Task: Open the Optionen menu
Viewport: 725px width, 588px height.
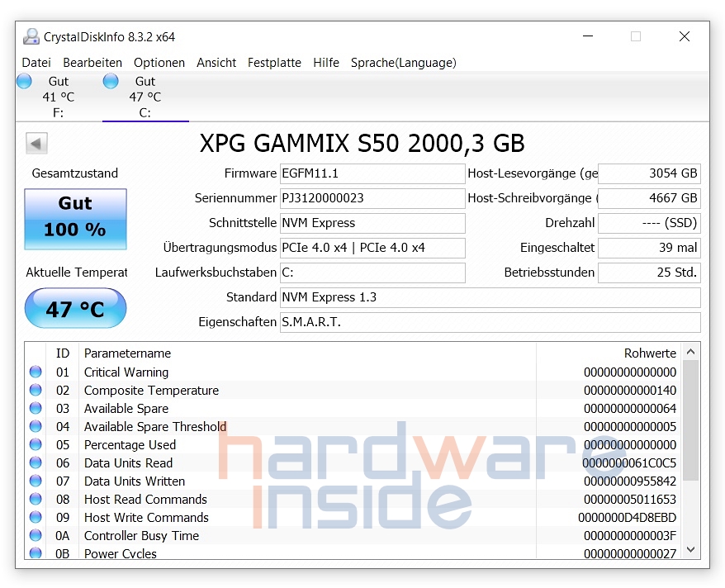Action: (159, 63)
